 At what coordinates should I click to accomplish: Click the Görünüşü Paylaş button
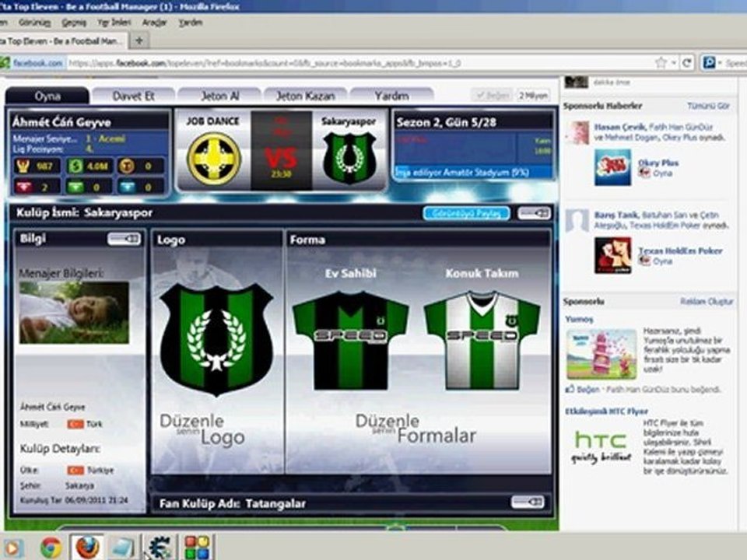tap(466, 213)
